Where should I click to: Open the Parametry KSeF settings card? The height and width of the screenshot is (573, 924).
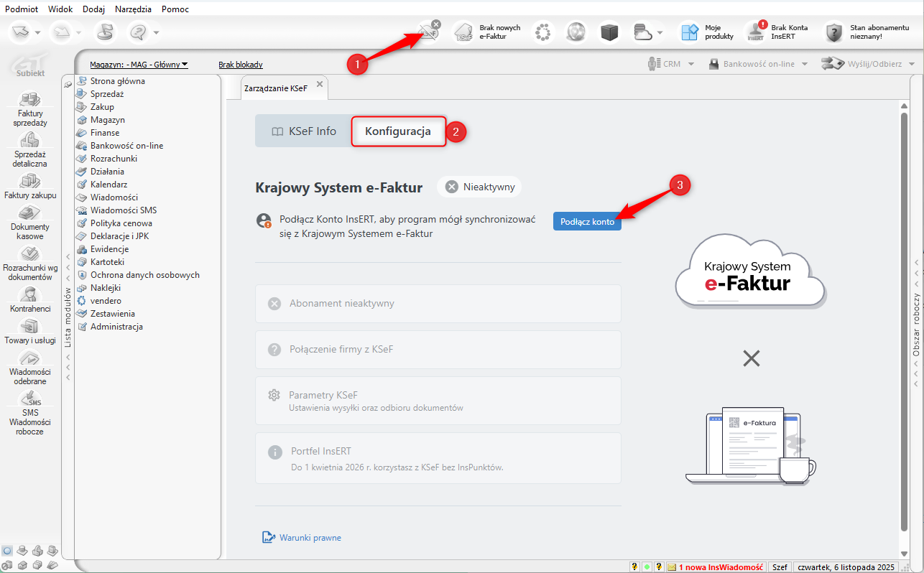click(438, 401)
